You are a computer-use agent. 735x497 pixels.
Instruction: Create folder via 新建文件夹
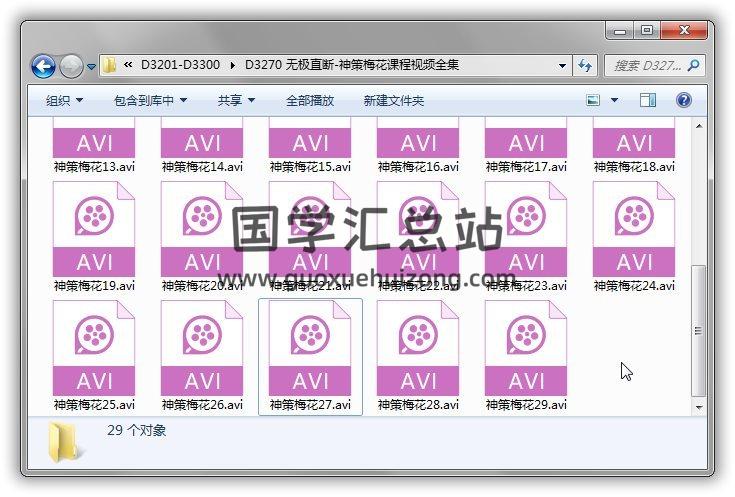tap(394, 100)
